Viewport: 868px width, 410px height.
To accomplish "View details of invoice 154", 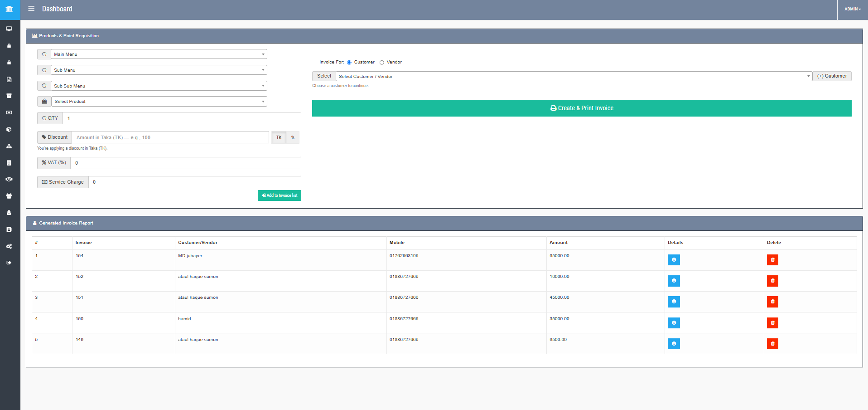I will 673,260.
